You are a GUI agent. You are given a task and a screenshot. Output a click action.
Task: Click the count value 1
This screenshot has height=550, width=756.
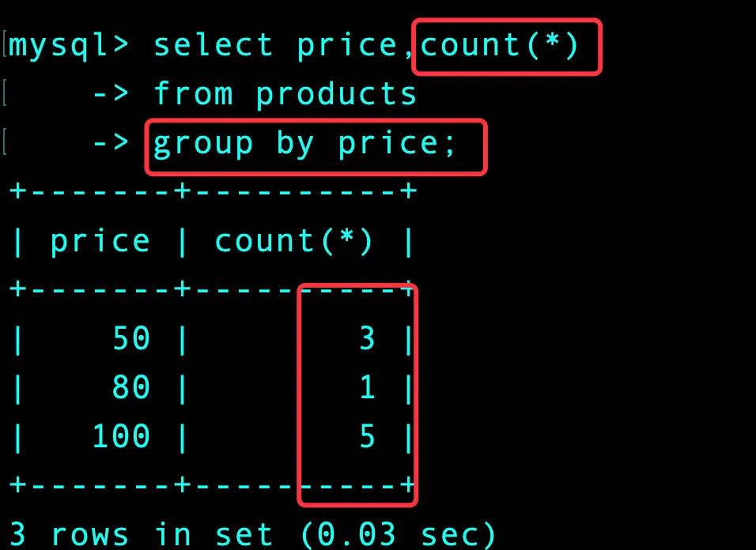[367, 386]
